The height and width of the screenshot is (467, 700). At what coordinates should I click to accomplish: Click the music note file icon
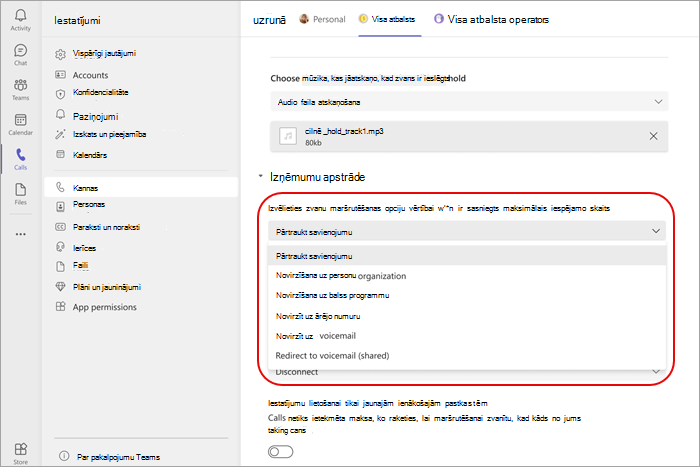pos(288,136)
